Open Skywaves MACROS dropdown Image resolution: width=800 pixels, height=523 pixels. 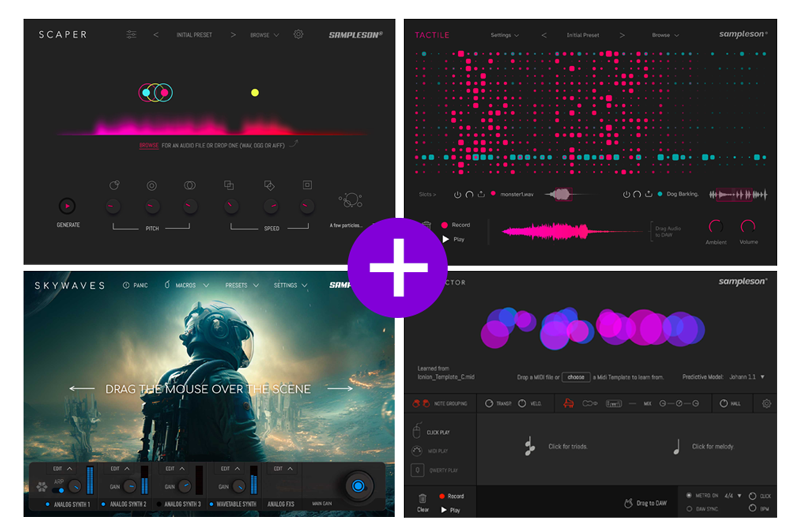click(x=187, y=285)
